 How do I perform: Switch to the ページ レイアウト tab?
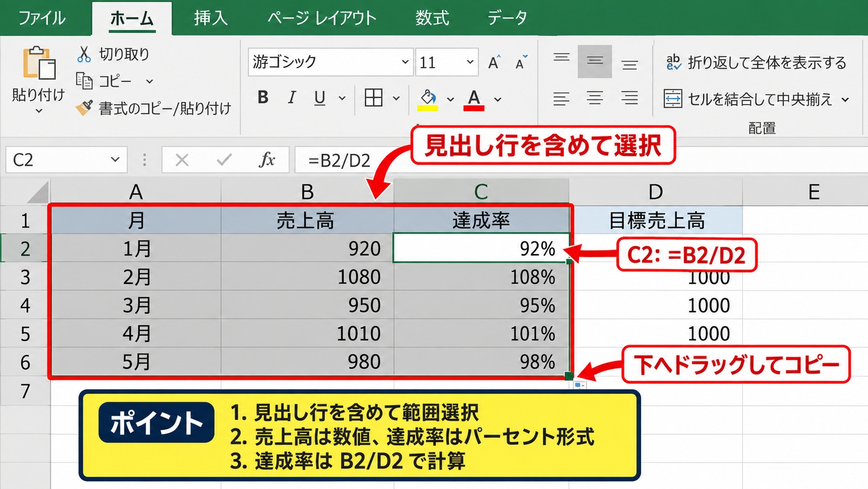(x=322, y=18)
